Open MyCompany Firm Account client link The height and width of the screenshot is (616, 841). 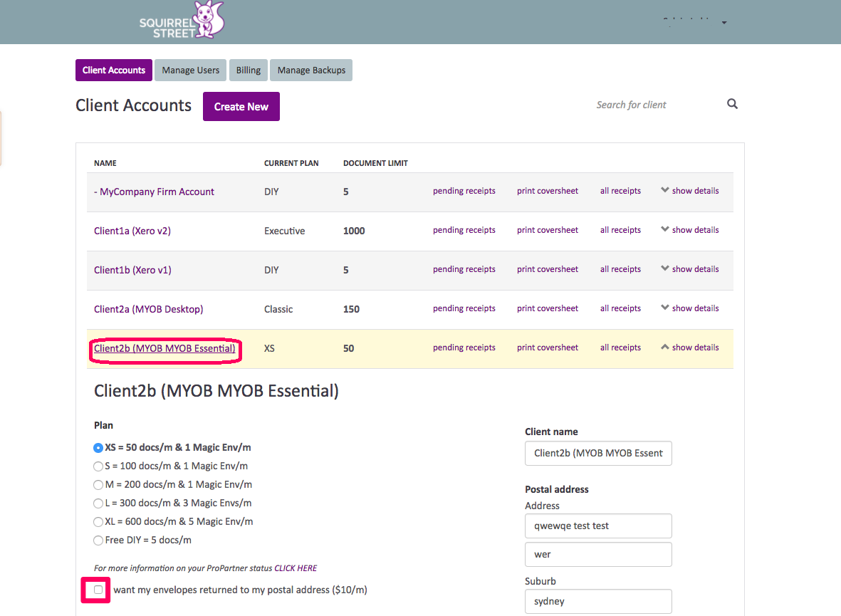point(154,192)
